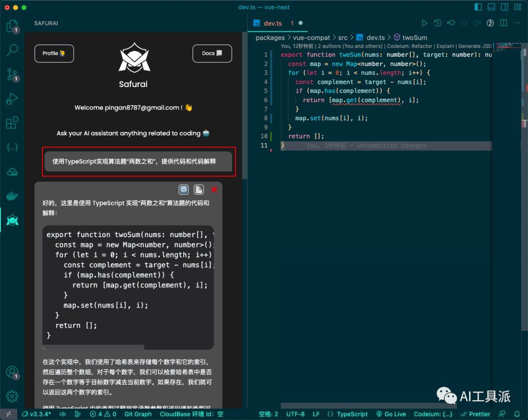Click the Explain code lens

tap(446, 46)
